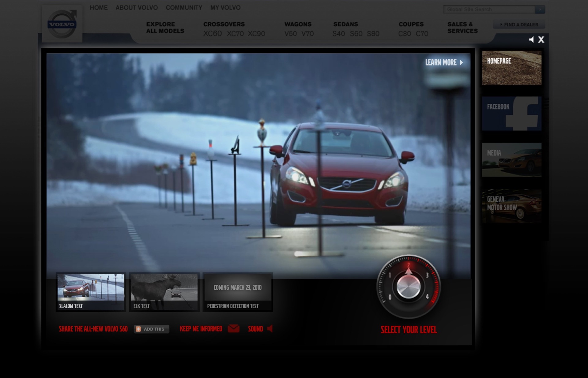Open the S60 sedan link
The height and width of the screenshot is (378, 588).
pos(356,34)
